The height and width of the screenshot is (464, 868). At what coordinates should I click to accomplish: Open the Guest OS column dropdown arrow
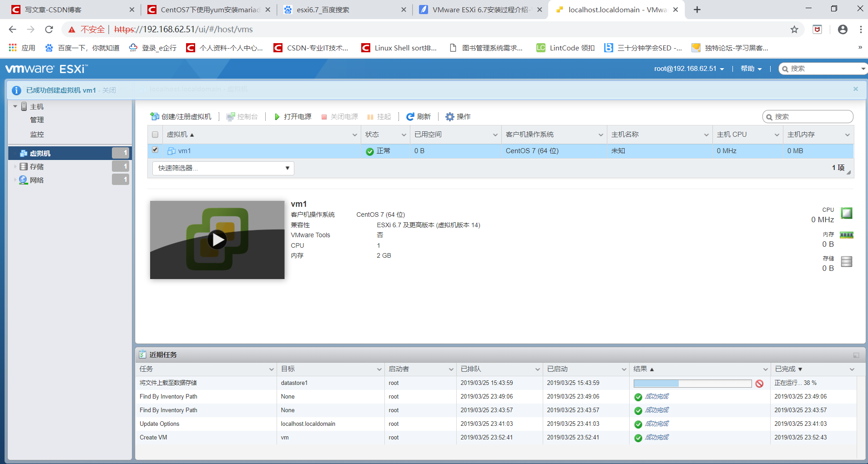coord(601,135)
